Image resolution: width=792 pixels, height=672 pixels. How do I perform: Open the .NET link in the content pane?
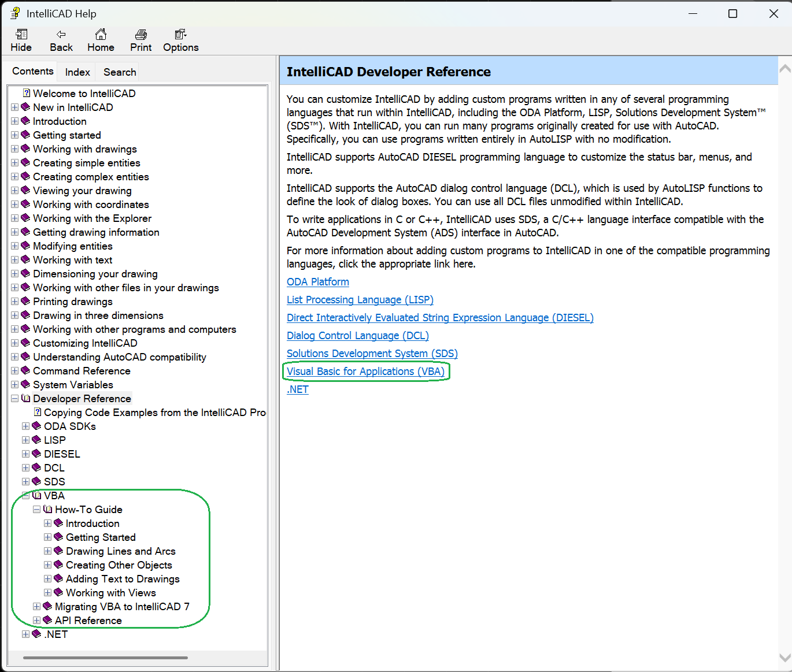tap(298, 389)
